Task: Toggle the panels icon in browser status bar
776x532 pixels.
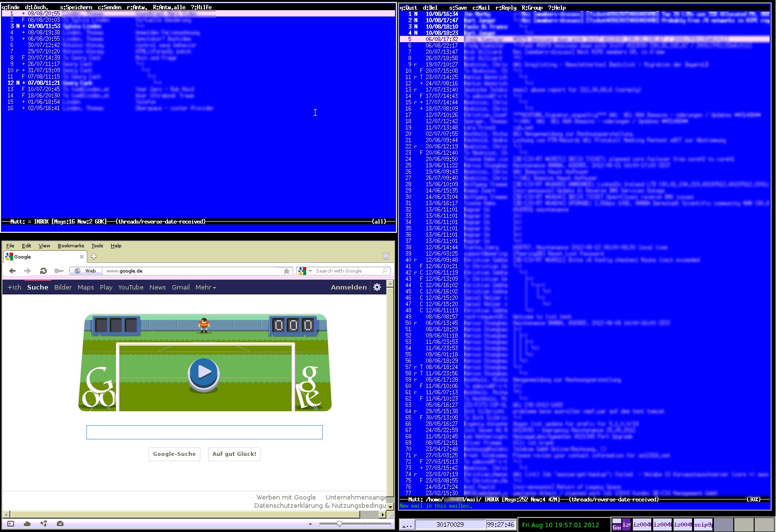Action: (11, 524)
